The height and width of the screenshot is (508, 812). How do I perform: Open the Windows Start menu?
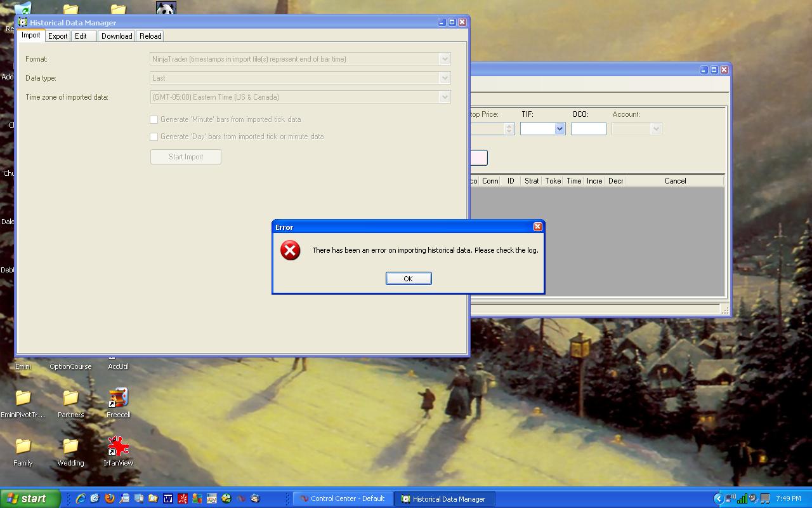pyautogui.click(x=30, y=498)
